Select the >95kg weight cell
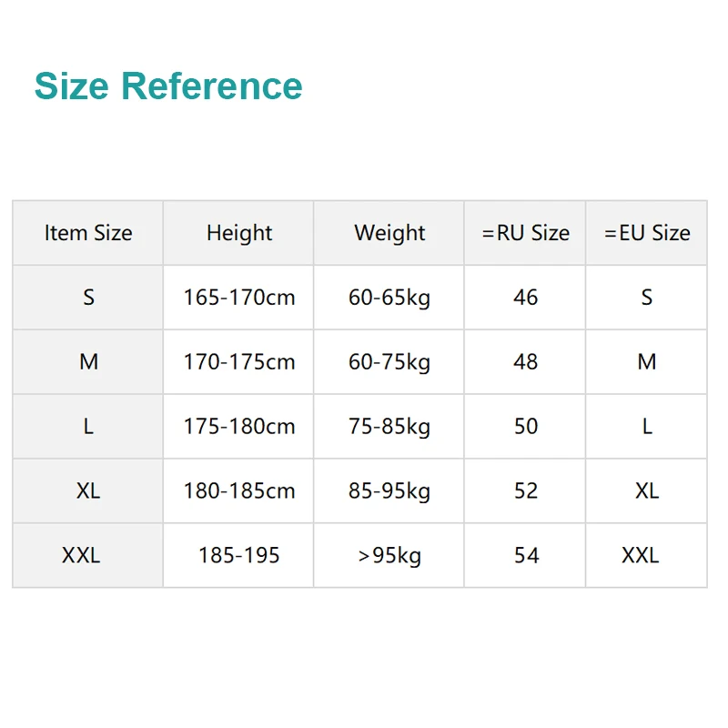Viewport: 728px width, 728px height. click(389, 556)
